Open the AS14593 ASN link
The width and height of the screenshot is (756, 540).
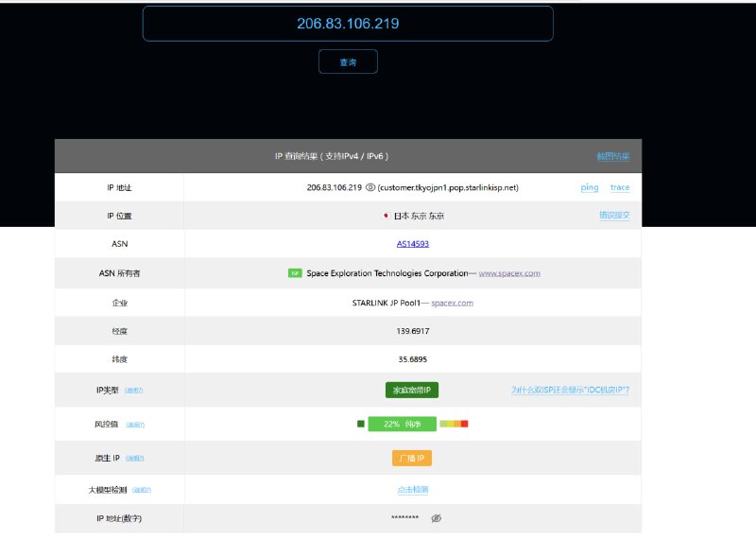(413, 244)
